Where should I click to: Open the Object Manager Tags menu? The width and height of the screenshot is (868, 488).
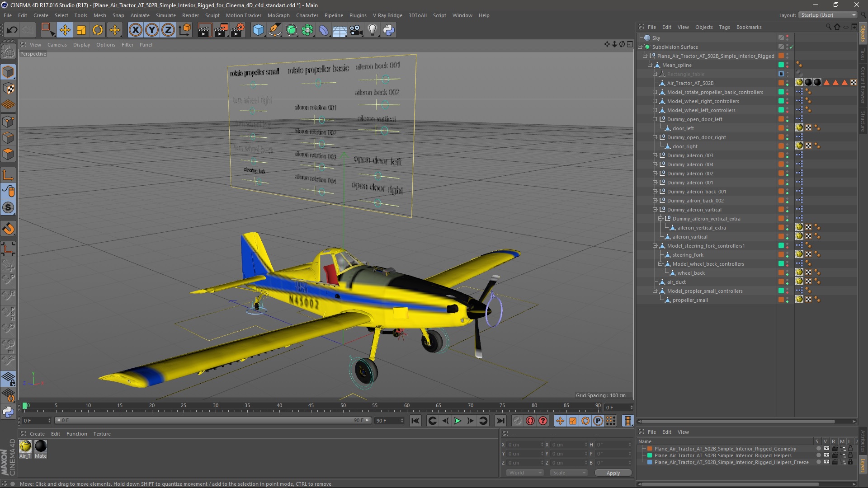(724, 27)
